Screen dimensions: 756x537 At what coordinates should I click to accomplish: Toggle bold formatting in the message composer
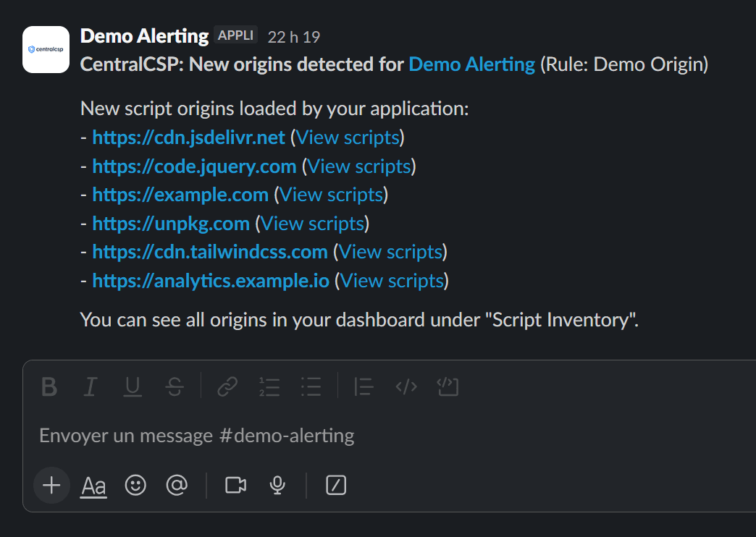click(x=49, y=387)
